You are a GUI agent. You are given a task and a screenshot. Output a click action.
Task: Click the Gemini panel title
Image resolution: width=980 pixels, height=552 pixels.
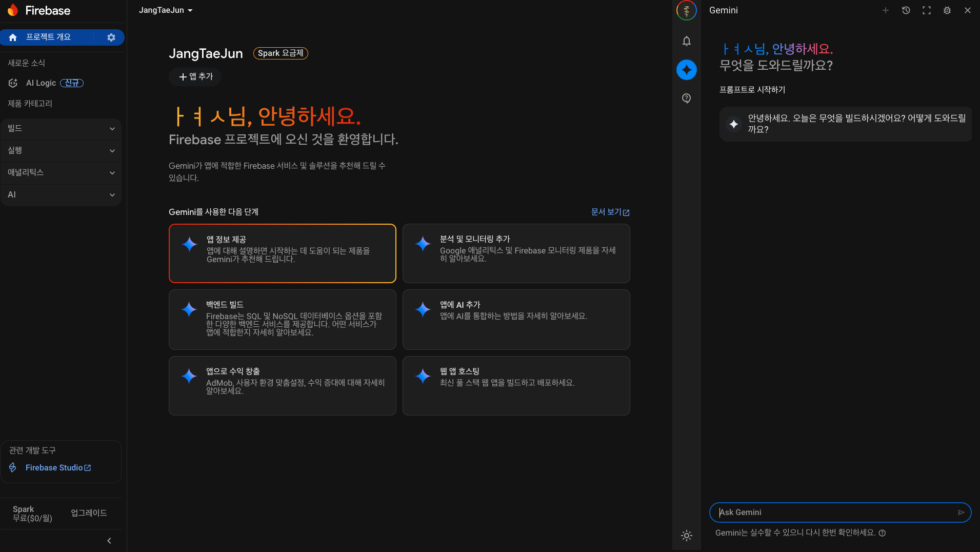tap(724, 10)
